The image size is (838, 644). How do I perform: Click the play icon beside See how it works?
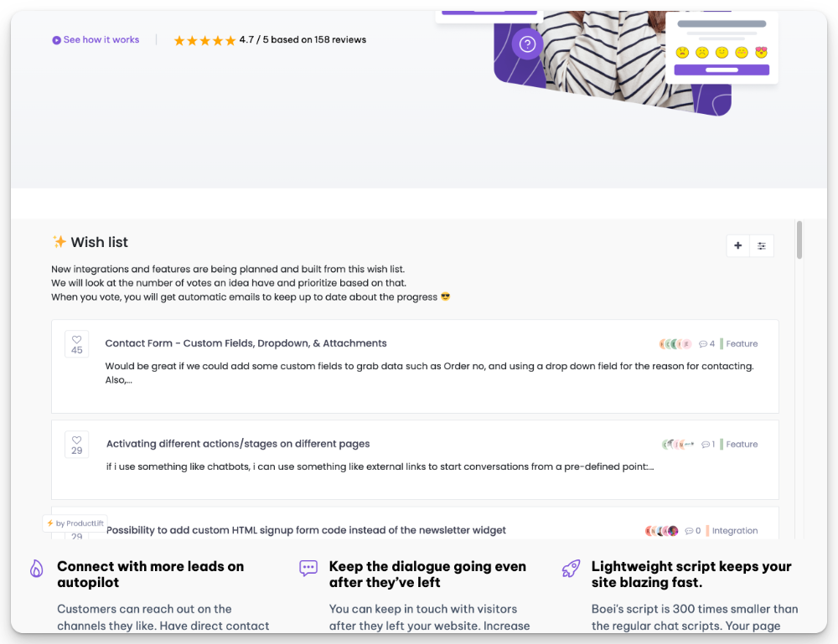pyautogui.click(x=56, y=40)
